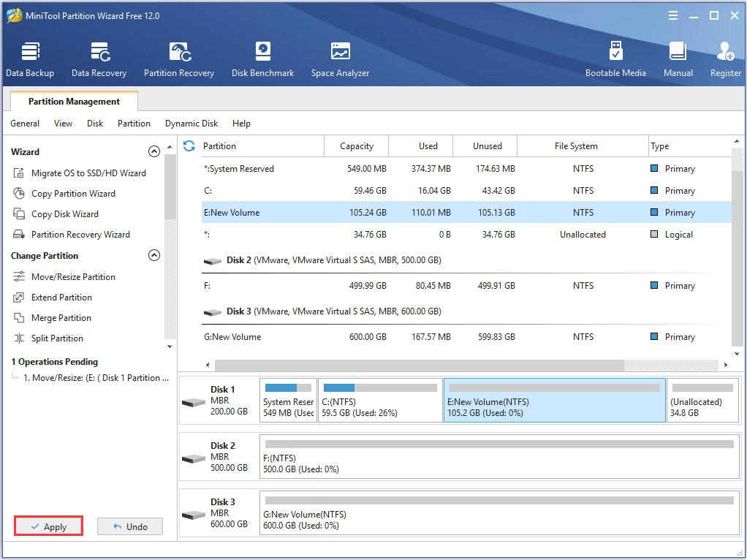The height and width of the screenshot is (560, 747).
Task: Refresh the partition list
Action: (189, 145)
